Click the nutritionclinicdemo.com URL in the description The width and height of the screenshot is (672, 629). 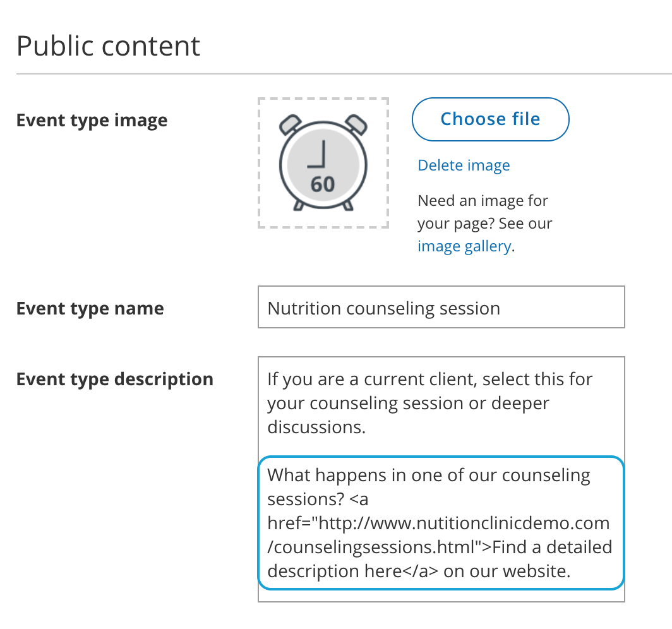[x=461, y=523]
